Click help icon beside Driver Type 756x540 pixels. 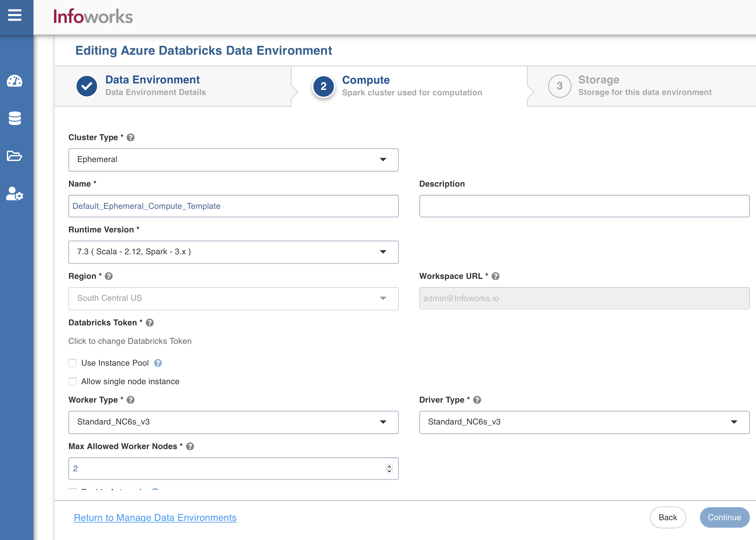tap(477, 400)
